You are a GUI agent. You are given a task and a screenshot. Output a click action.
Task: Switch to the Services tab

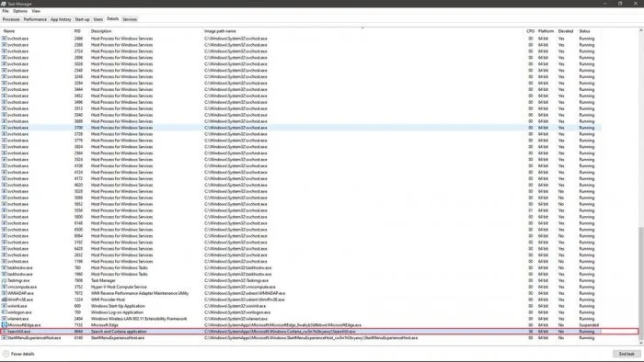(130, 19)
